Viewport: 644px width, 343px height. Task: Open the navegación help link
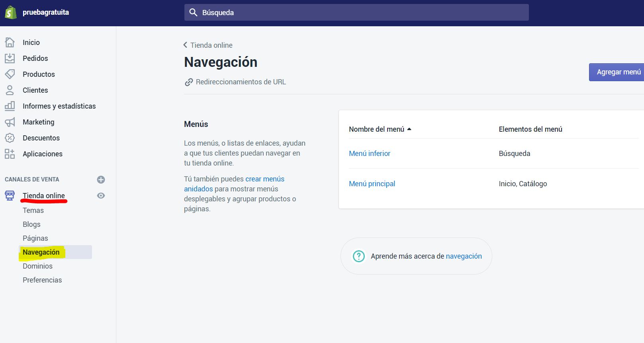pyautogui.click(x=464, y=256)
